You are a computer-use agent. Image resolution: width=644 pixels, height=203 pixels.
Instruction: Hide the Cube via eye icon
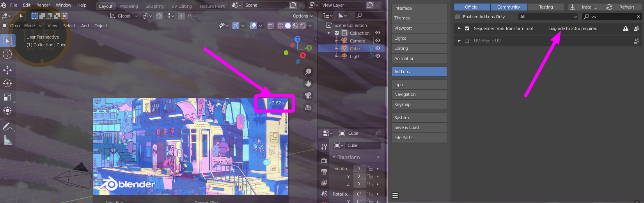(378, 48)
